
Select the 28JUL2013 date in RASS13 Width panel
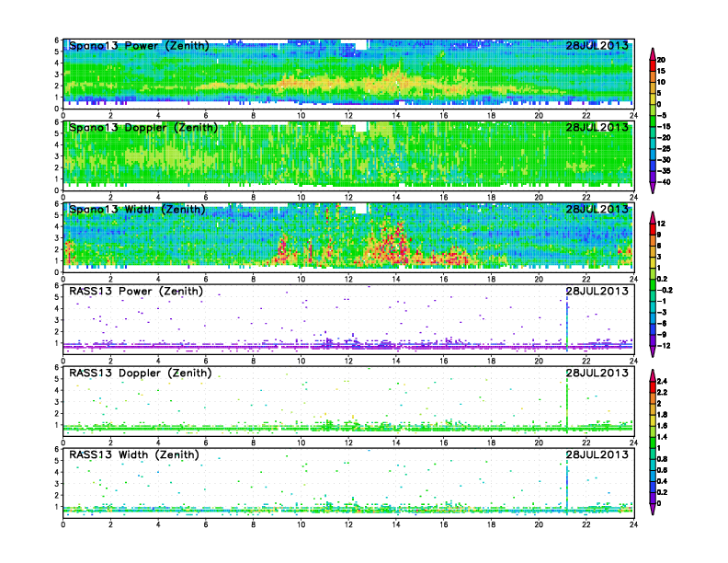click(597, 454)
